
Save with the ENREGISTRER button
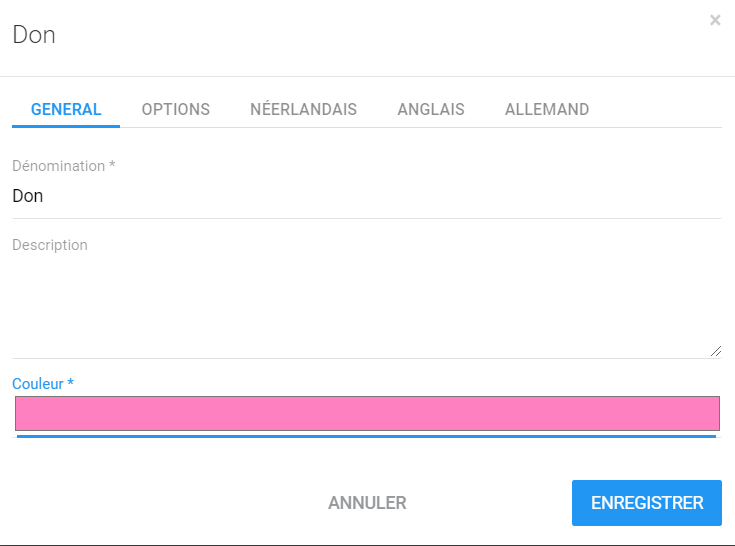pos(647,503)
